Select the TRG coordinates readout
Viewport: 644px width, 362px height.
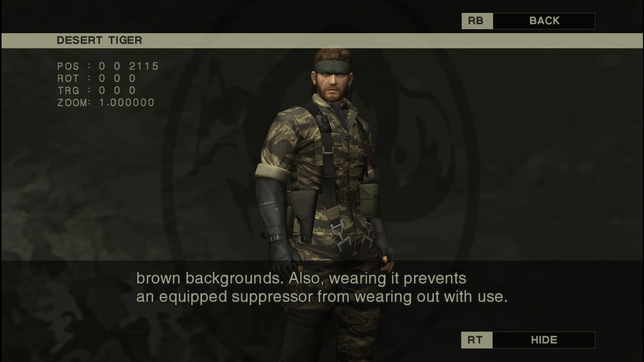96,90
